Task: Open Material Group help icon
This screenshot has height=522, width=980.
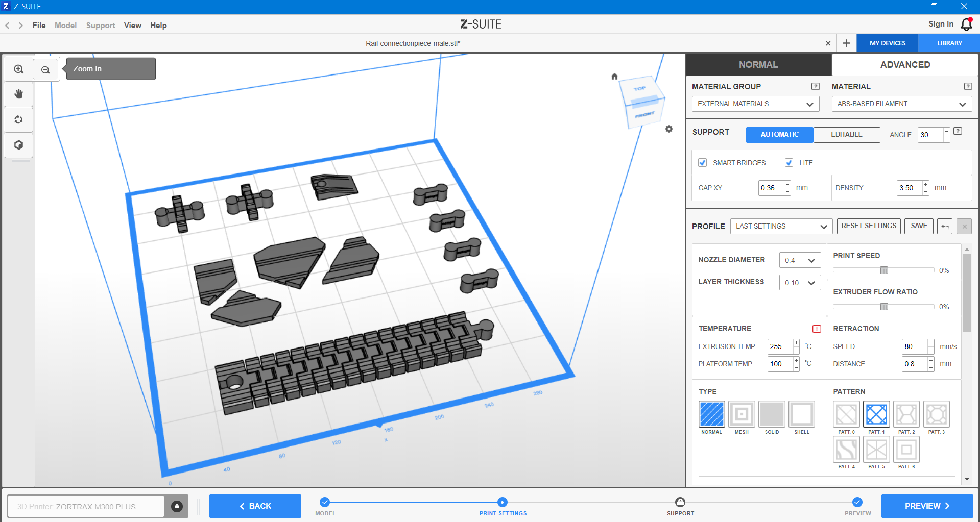Action: 816,87
